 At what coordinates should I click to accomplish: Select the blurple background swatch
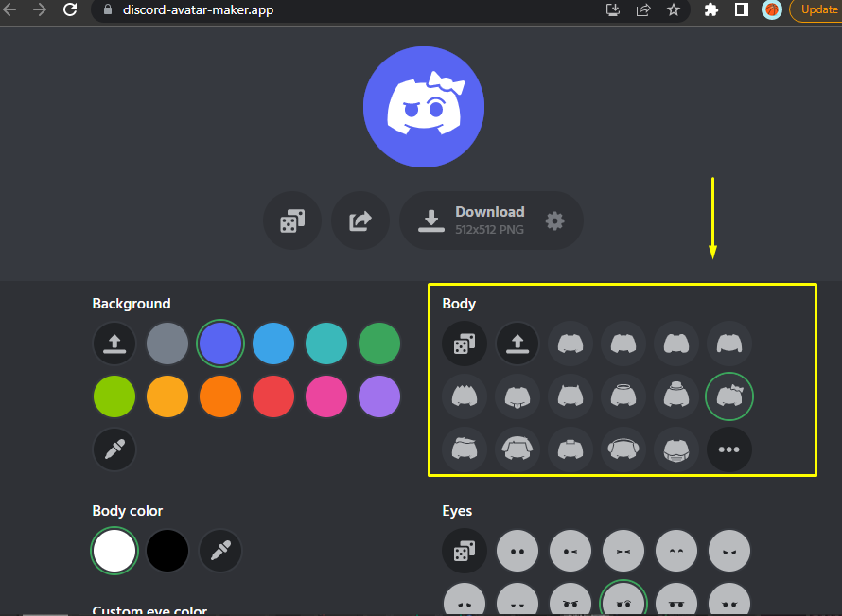[x=220, y=343]
